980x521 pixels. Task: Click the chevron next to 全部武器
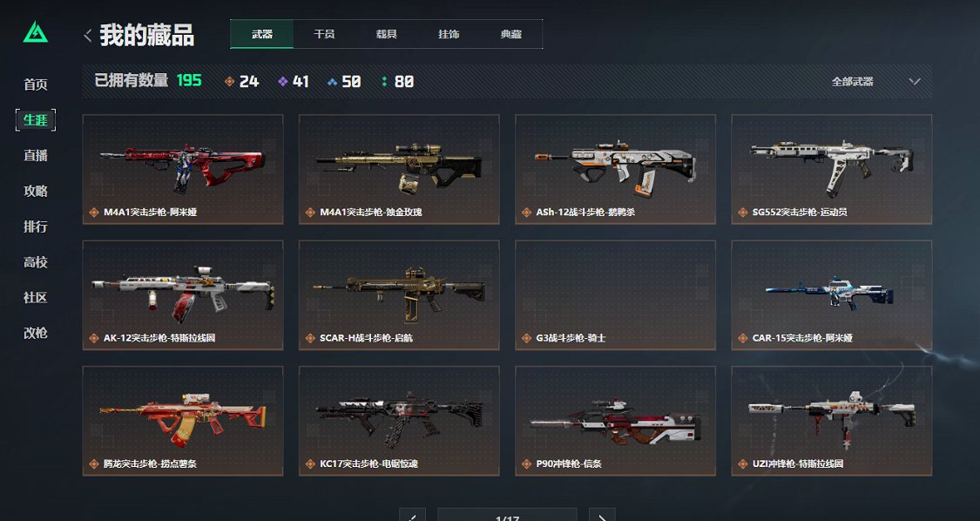915,81
